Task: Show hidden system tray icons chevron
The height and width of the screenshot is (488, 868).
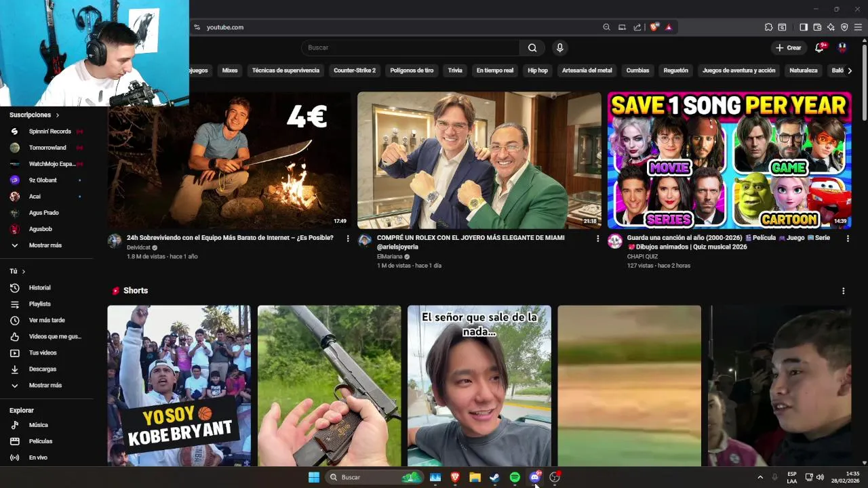Action: [760, 477]
